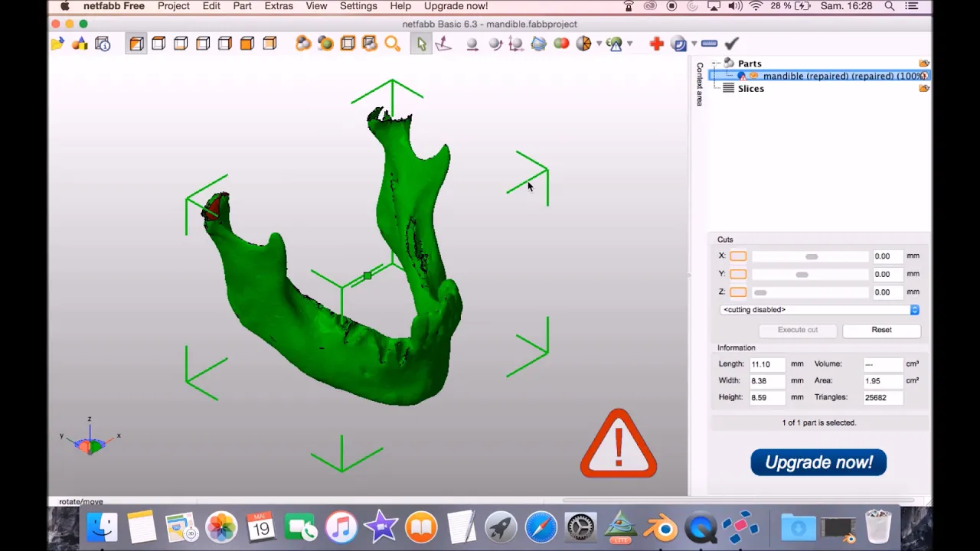Click the Y cut value field
This screenshot has height=551, width=980.
click(x=887, y=274)
